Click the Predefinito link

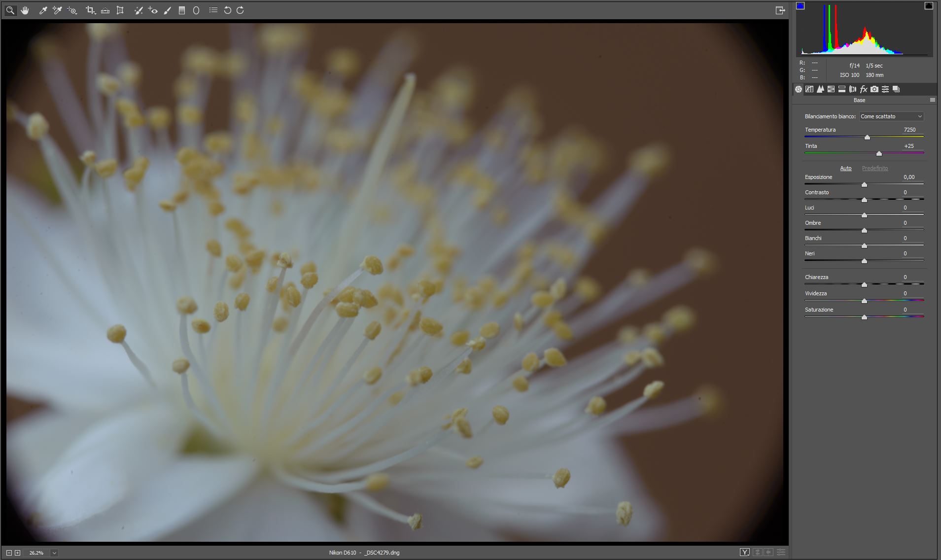coord(875,168)
